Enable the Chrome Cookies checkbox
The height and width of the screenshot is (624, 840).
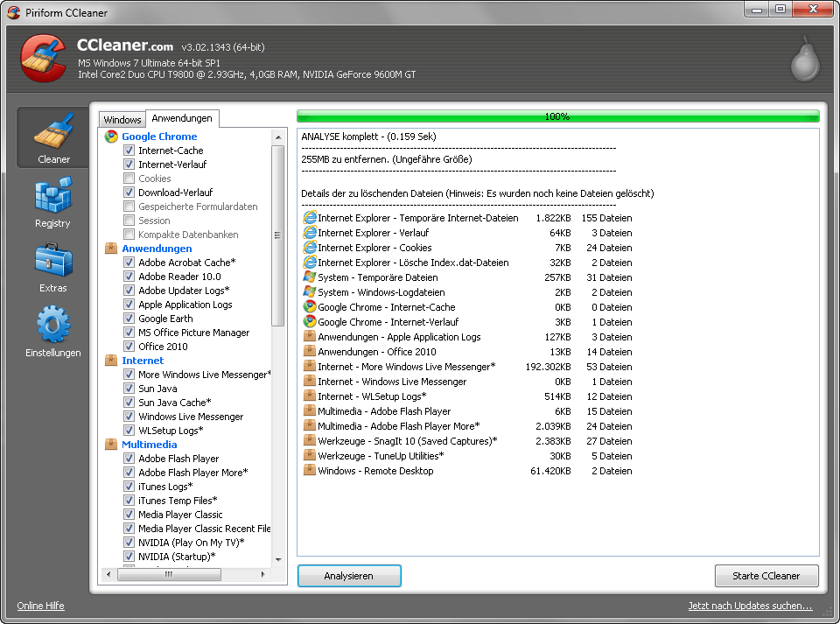point(129,179)
